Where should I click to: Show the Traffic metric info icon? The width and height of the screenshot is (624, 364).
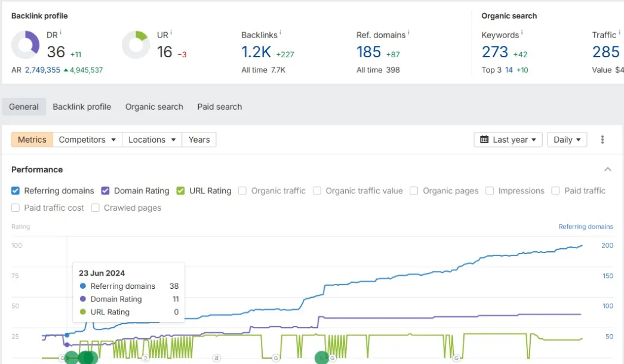[x=619, y=33]
